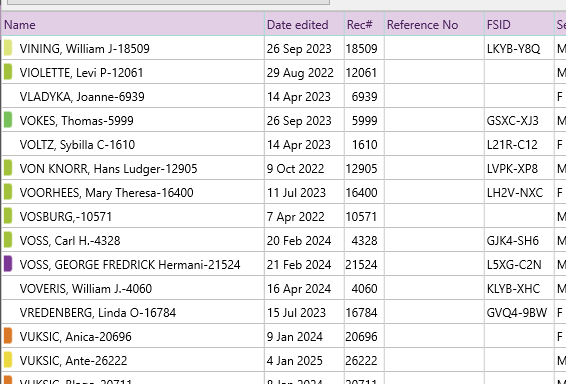Image resolution: width=566 pixels, height=384 pixels.
Task: Click the date 9 Oct 2022
Action: point(295,169)
